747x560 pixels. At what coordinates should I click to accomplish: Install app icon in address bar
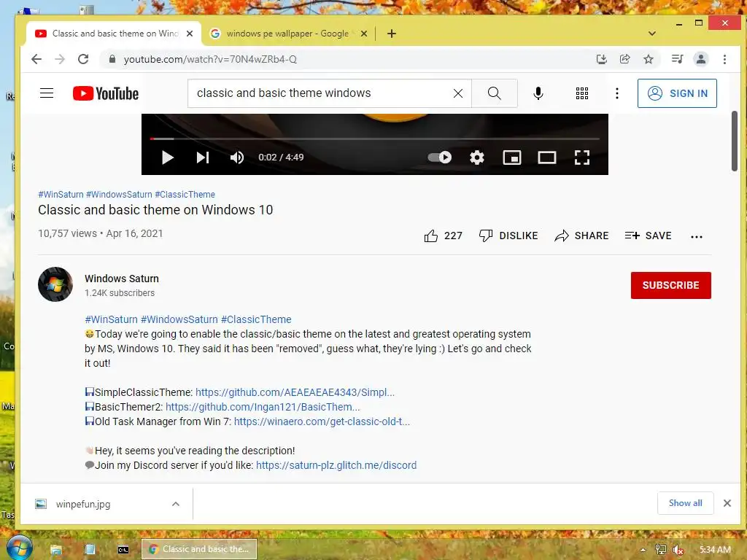[602, 59]
